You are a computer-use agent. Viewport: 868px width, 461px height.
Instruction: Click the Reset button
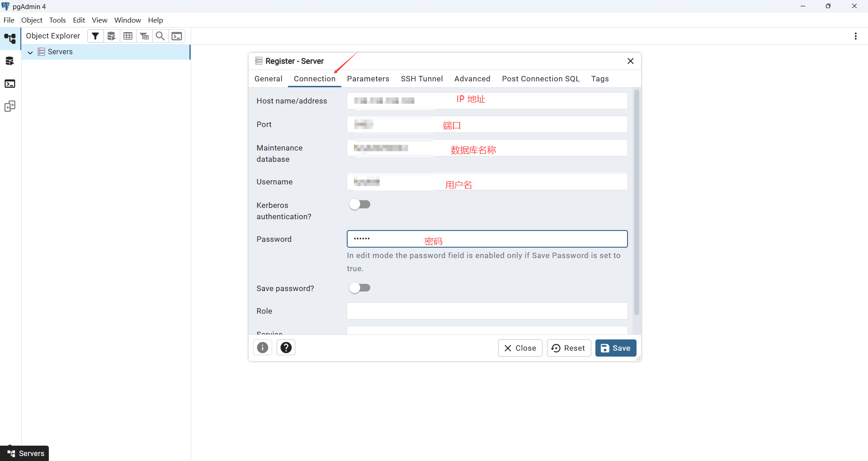pos(569,348)
